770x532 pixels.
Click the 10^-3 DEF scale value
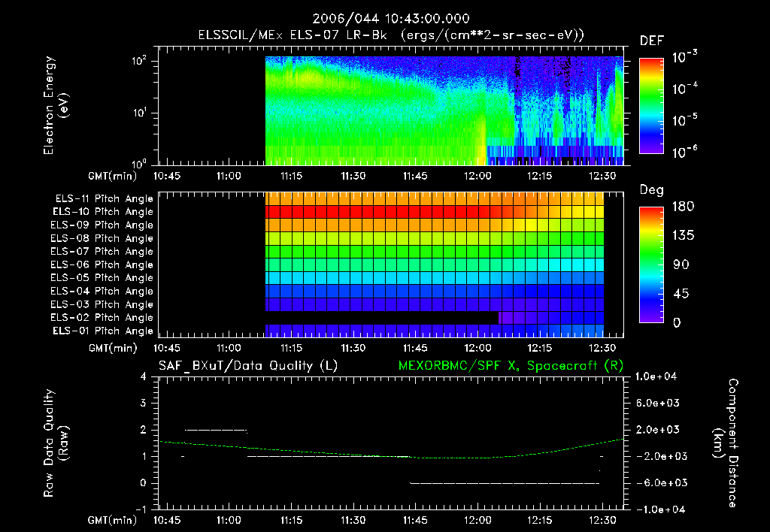pyautogui.click(x=684, y=56)
